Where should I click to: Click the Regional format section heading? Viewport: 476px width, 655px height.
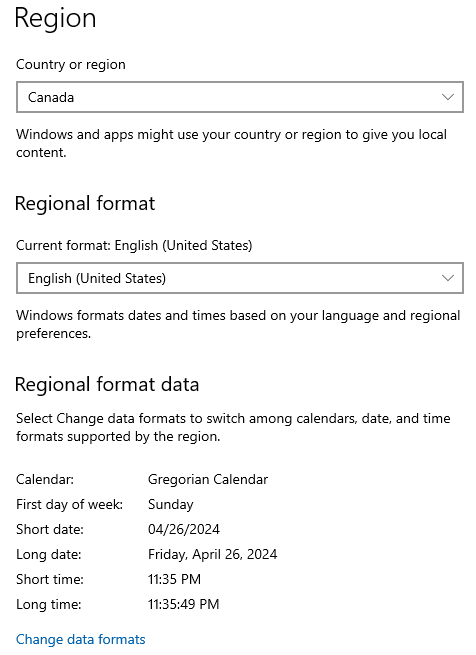coord(85,203)
